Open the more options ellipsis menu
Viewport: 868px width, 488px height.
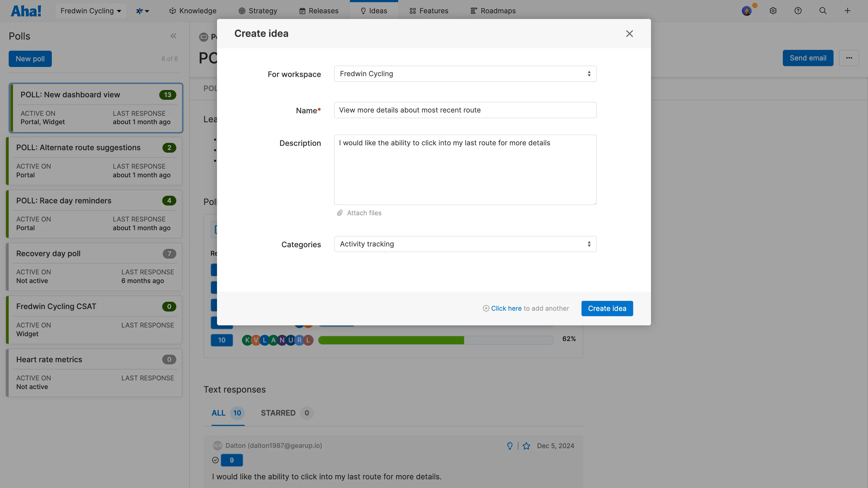point(849,57)
